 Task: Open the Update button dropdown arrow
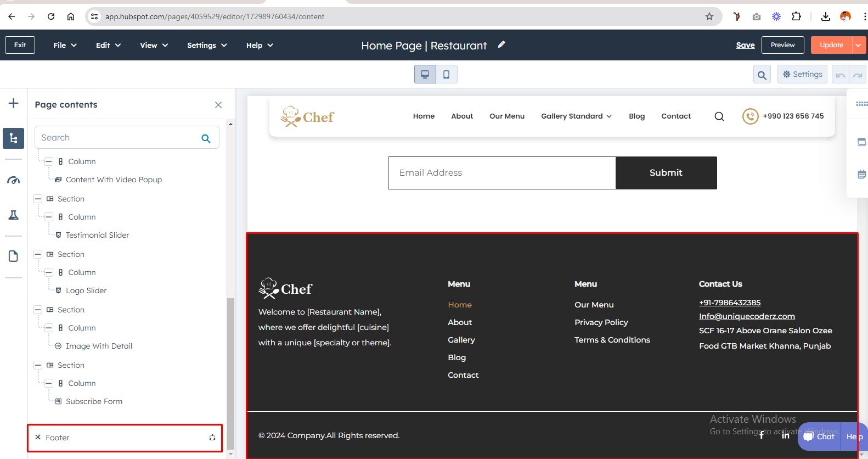[x=858, y=45]
